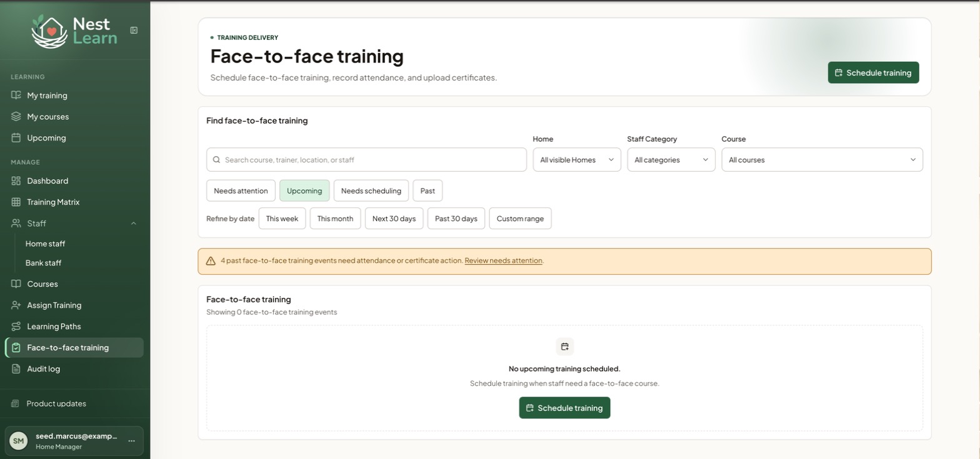980x459 pixels.
Task: Select the Next 30 days button
Action: pos(394,219)
